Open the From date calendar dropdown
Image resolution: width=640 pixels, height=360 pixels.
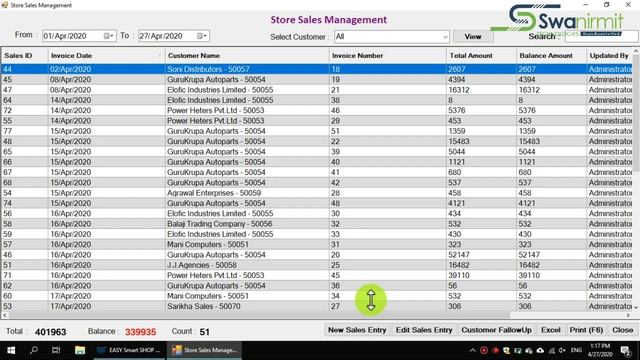coord(109,36)
